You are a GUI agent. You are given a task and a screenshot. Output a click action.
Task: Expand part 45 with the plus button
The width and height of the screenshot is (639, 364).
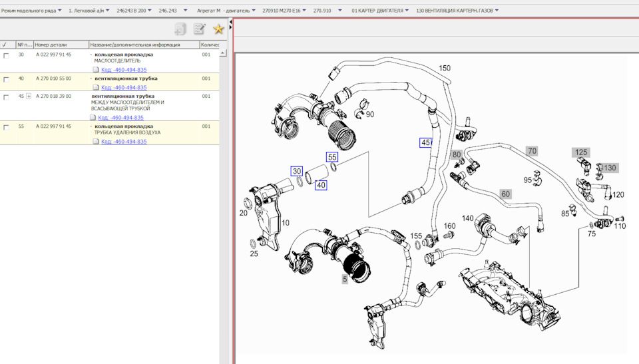tap(29, 96)
